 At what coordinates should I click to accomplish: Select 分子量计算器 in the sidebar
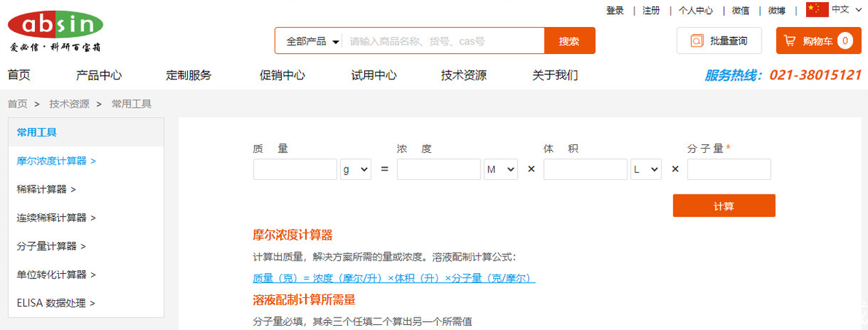[x=52, y=245]
